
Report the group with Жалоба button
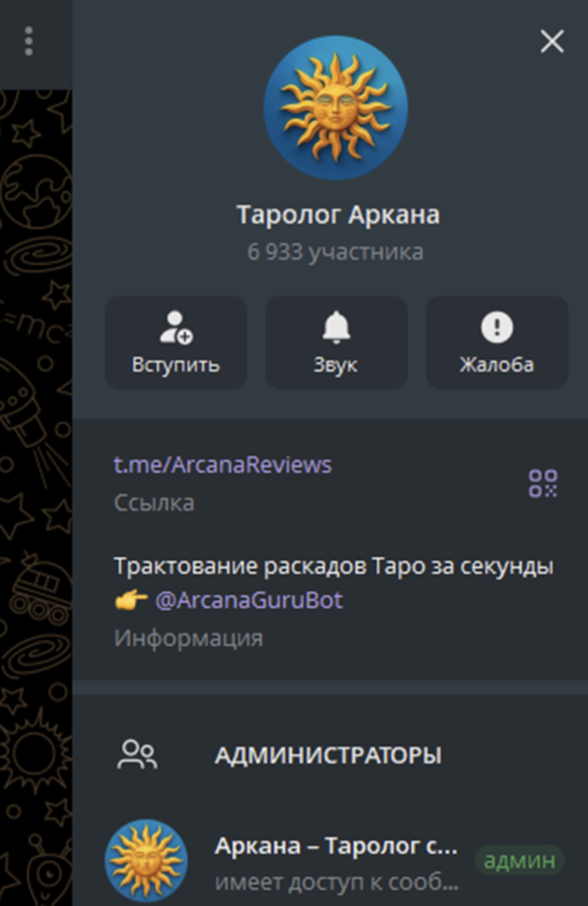coord(497,343)
